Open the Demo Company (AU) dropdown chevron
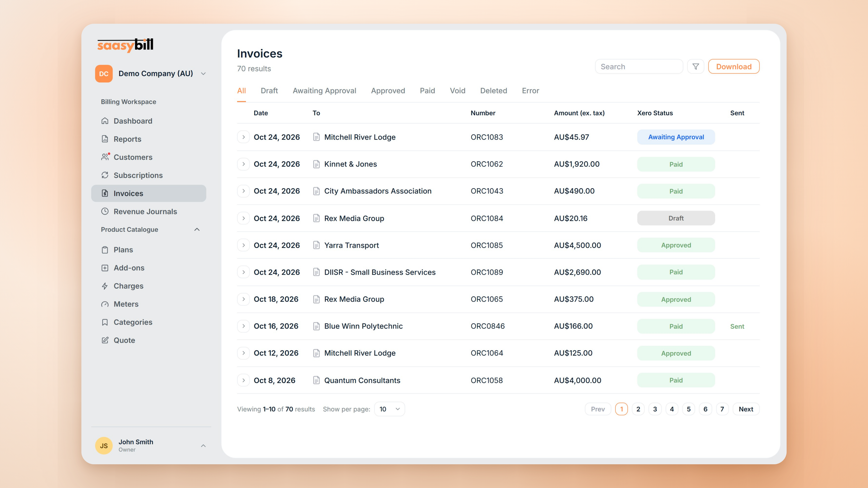 click(x=203, y=73)
